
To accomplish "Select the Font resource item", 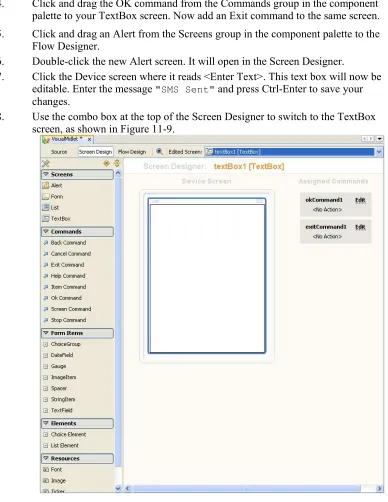I will pos(52,469).
